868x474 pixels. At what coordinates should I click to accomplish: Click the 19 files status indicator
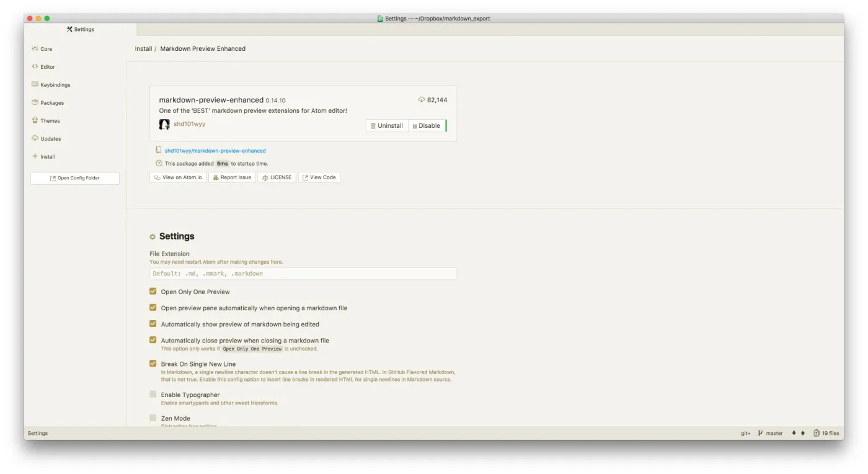[826, 434]
